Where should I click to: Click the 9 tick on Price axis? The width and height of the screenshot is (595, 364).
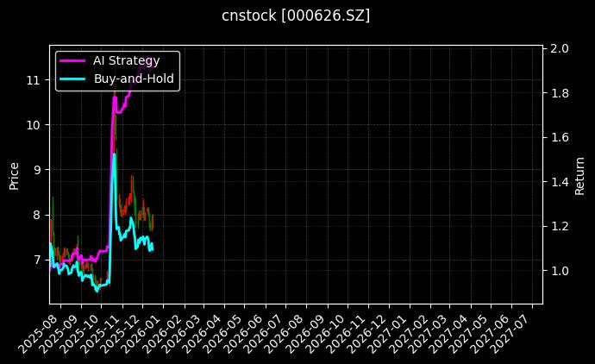(x=37, y=170)
